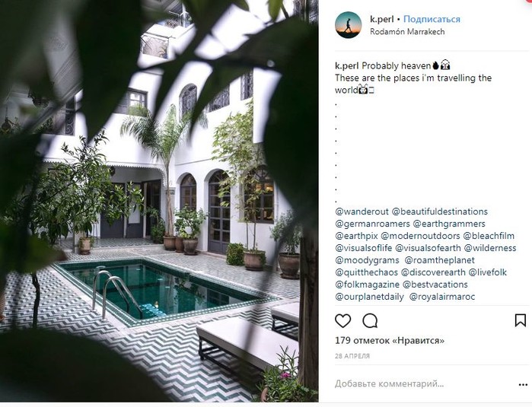Screen dimensions: 532x407
Task: Open the @germanroamers mention
Action: click(x=372, y=224)
